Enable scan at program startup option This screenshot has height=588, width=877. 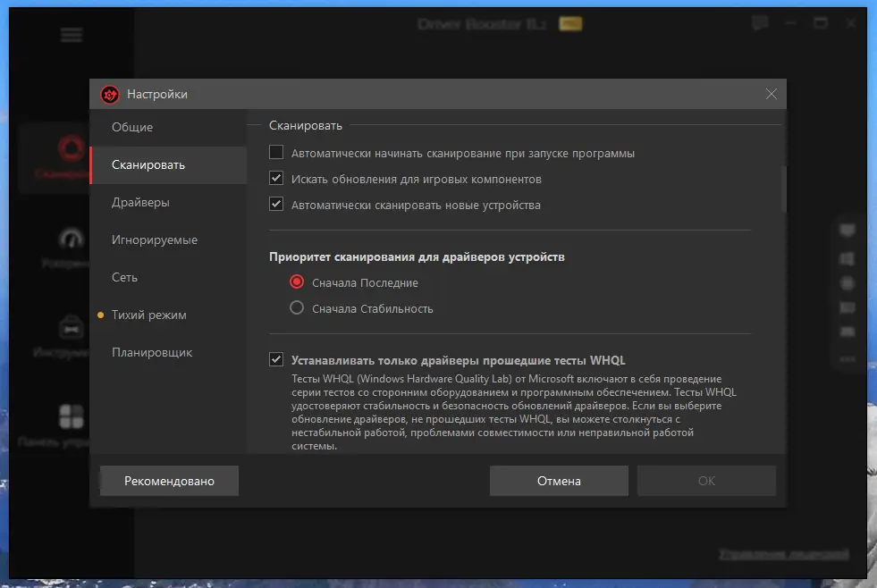point(276,152)
